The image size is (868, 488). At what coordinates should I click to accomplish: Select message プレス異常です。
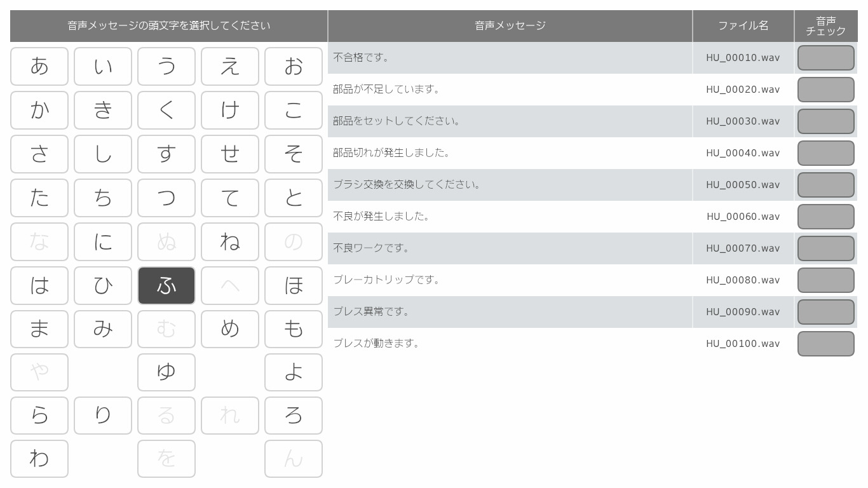coord(510,312)
